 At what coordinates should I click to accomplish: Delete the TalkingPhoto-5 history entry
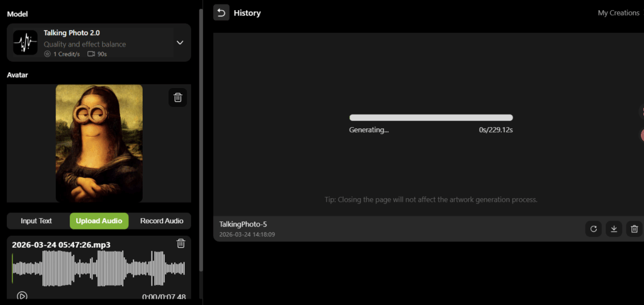[x=634, y=229]
